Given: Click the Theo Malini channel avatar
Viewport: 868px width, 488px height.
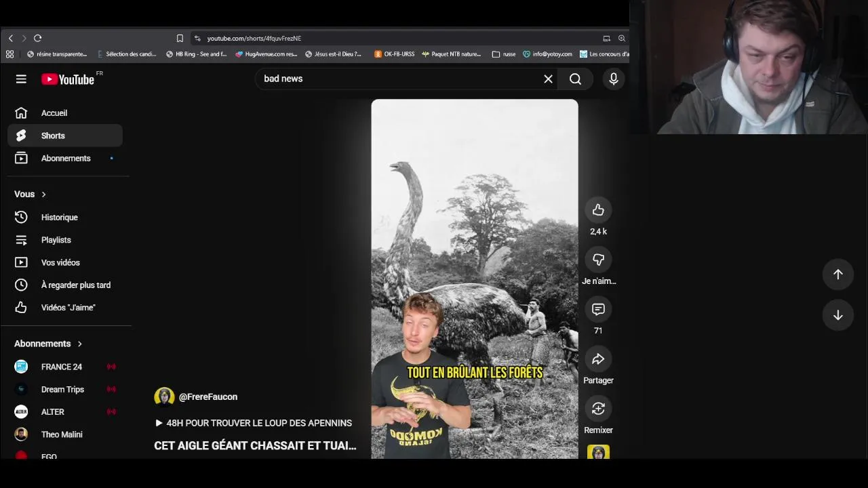Looking at the screenshot, I should click(x=21, y=434).
